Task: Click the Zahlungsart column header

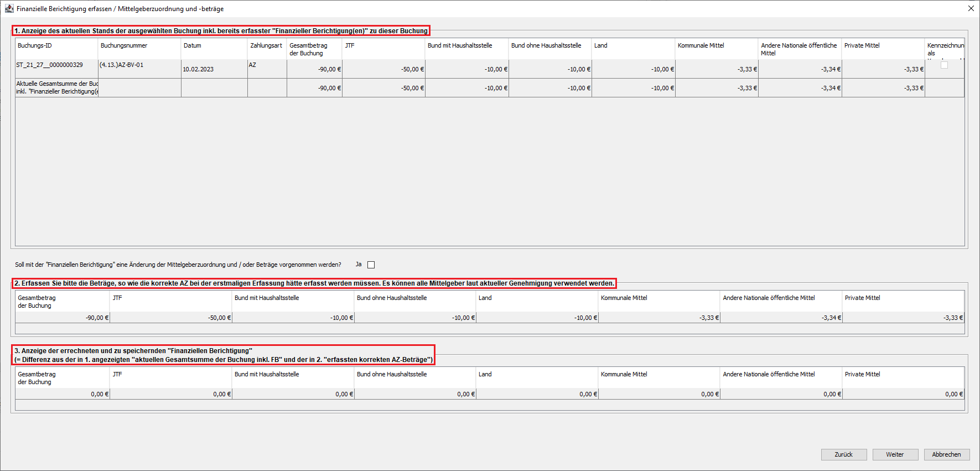Action: click(267, 49)
